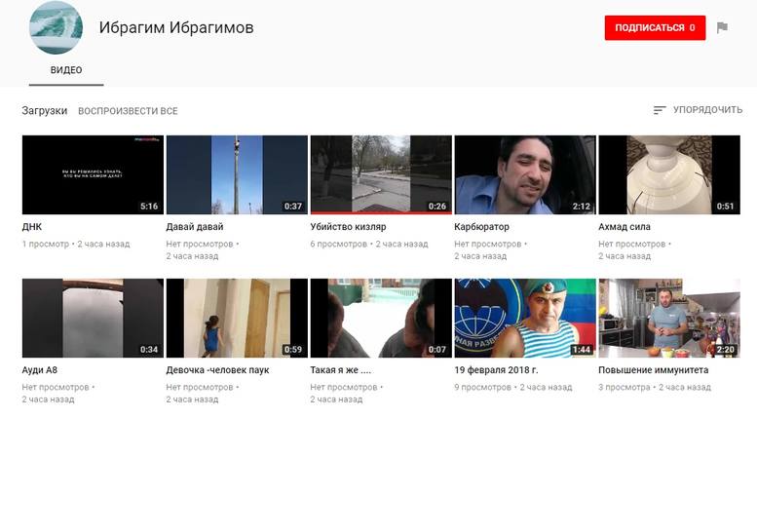Click the Ахмад сила video title
The image size is (757, 532).
pos(625,226)
